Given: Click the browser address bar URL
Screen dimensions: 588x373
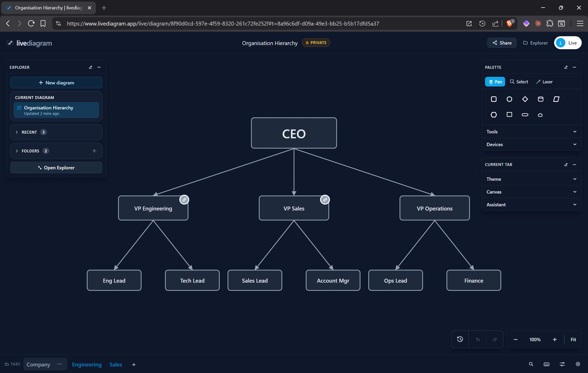Looking at the screenshot, I should [223, 23].
